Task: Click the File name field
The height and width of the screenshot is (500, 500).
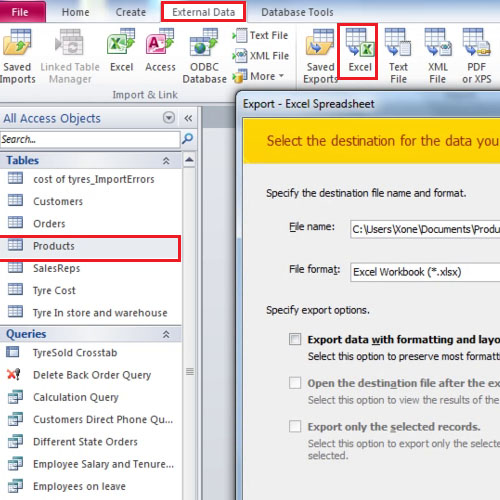Action: 425,229
